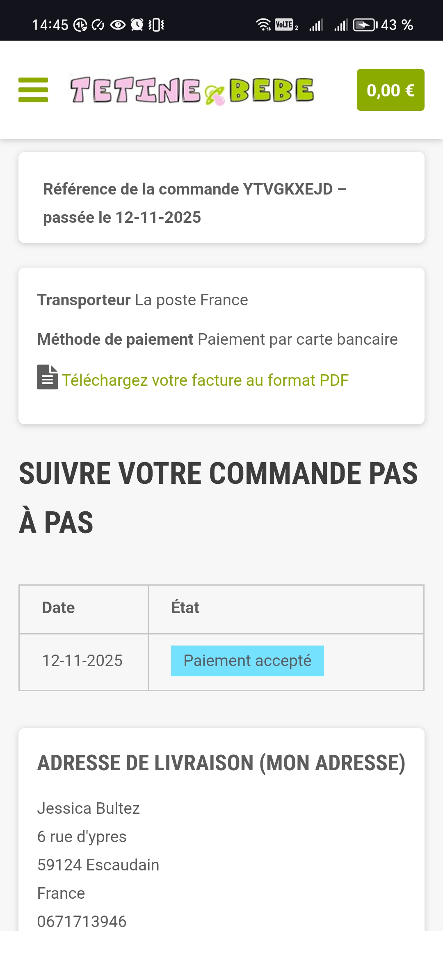Viewport: 443px width, 980px height.
Task: Tap the Tetine Bebe logo
Action: (x=192, y=90)
